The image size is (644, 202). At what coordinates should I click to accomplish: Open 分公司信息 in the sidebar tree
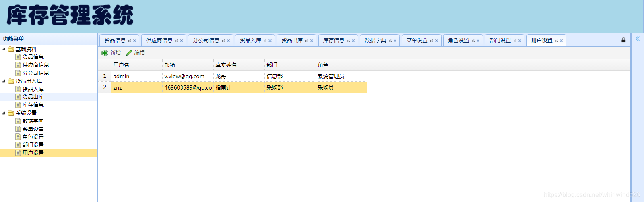click(x=36, y=73)
